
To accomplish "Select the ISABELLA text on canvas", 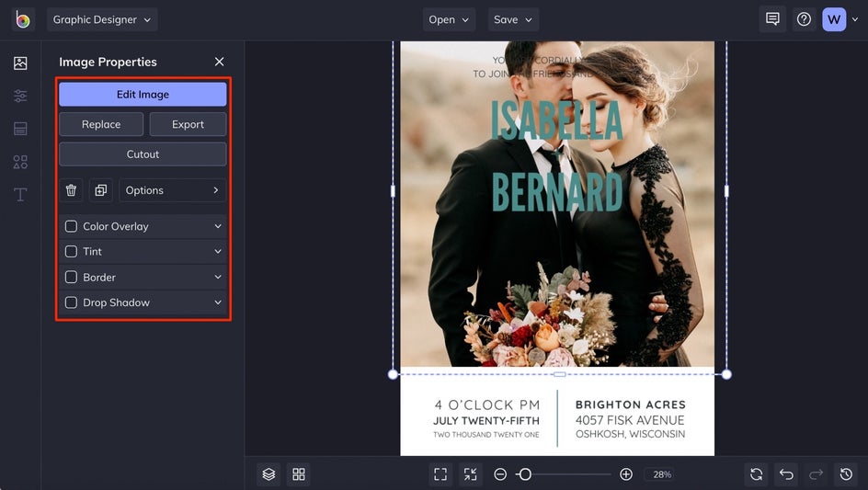I will pos(556,120).
